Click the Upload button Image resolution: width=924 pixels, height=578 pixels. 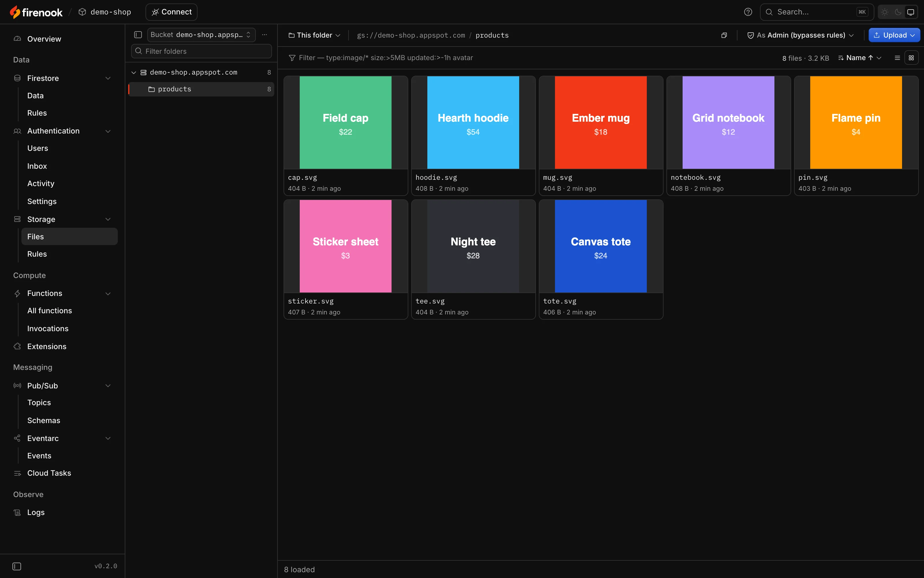click(x=894, y=35)
